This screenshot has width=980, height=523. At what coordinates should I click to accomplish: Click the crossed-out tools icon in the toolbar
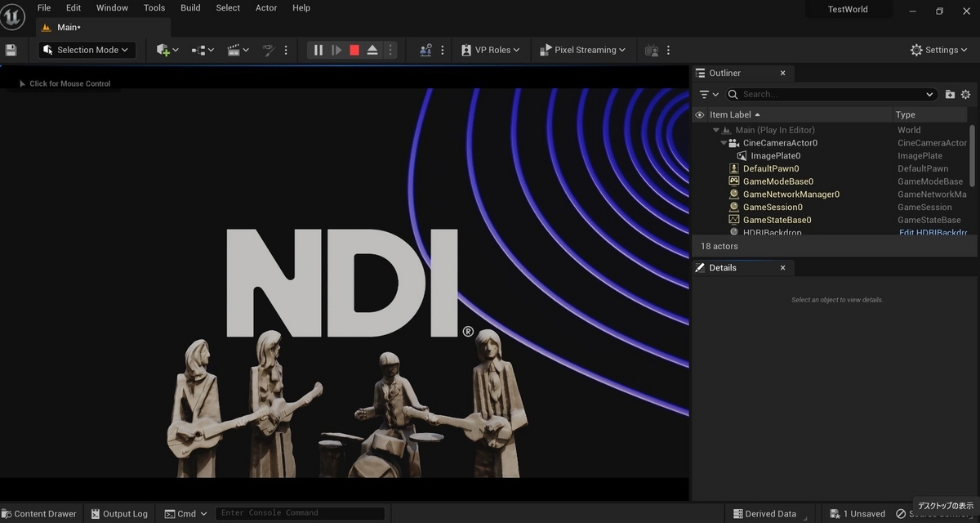268,50
